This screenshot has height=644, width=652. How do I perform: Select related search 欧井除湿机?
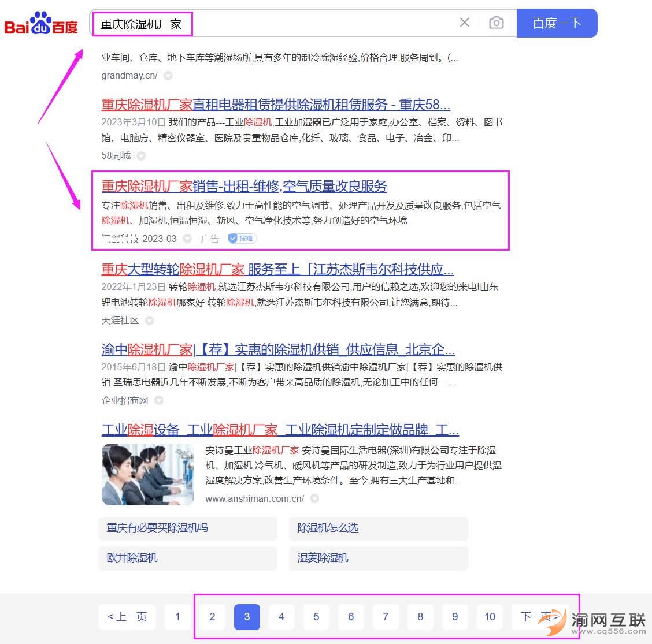(132, 558)
